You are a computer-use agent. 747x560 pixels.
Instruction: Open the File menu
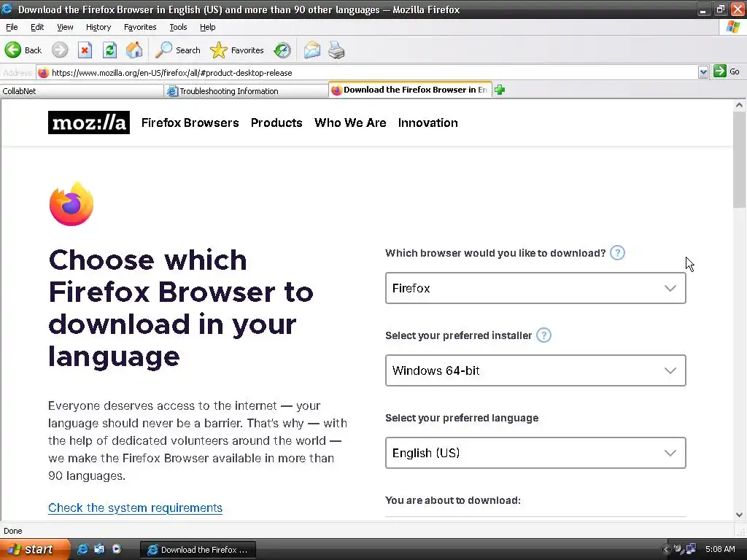tap(12, 27)
